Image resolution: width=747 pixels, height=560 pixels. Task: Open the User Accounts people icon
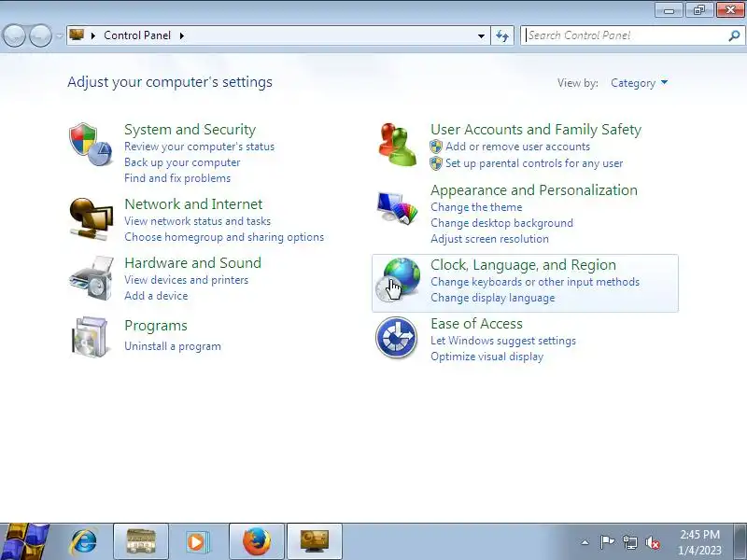[x=397, y=145]
